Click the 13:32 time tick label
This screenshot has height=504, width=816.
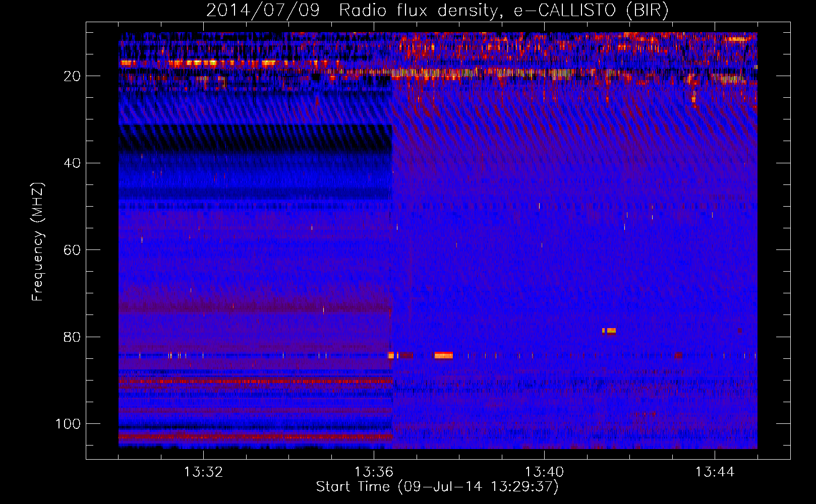tap(203, 472)
